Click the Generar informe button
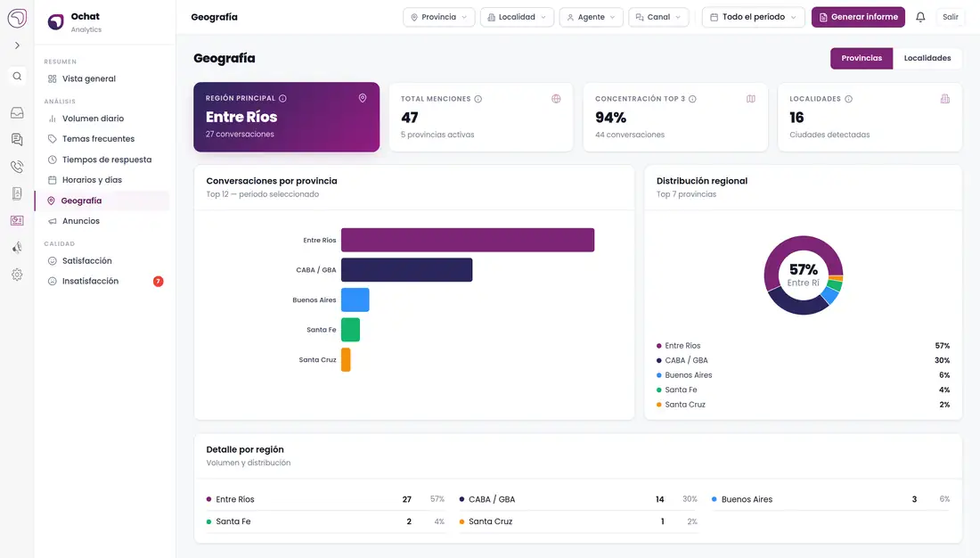Screen dimensions: 980x558 858,17
